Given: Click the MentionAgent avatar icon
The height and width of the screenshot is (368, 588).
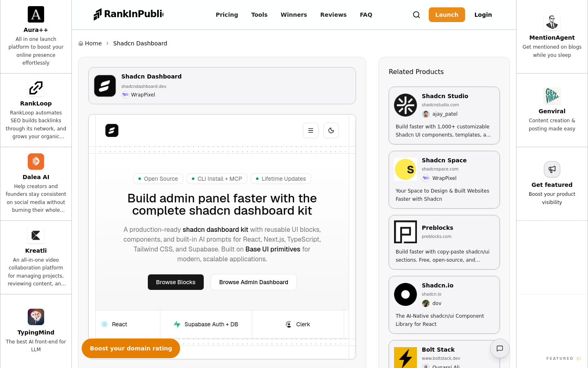Looking at the screenshot, I should (x=552, y=22).
